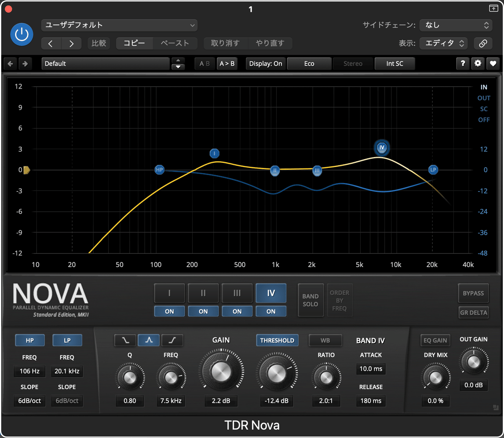
Task: Select OFF analyzer mode
Action: point(484,120)
